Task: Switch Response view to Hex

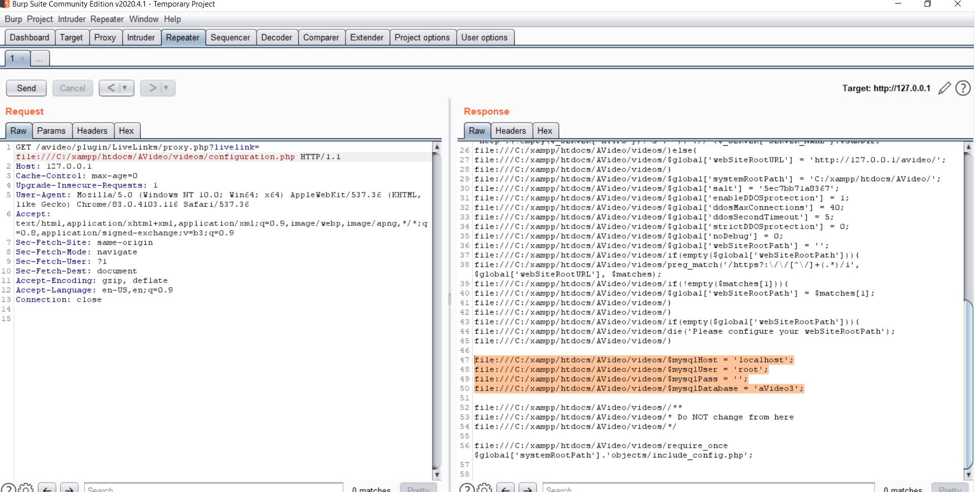Action: click(x=545, y=131)
